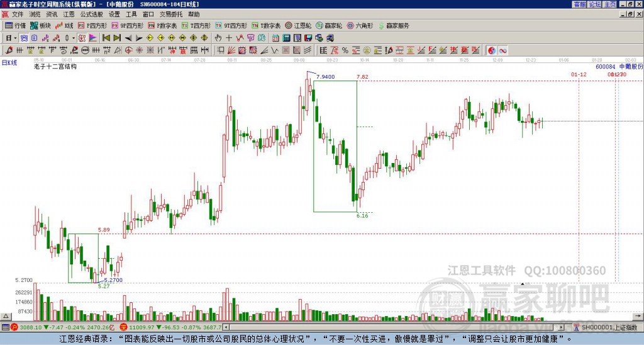Select the crosshair plus cursor tool

click(x=229, y=38)
